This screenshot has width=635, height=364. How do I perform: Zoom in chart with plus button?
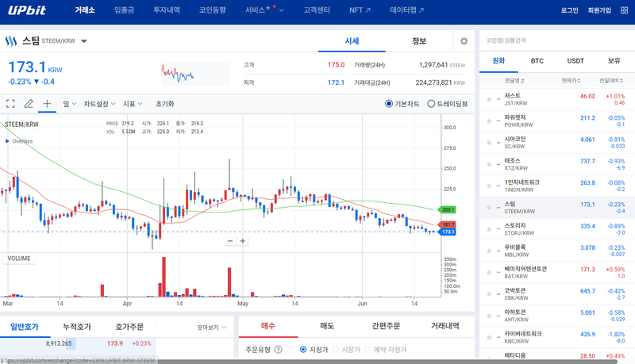[x=243, y=241]
